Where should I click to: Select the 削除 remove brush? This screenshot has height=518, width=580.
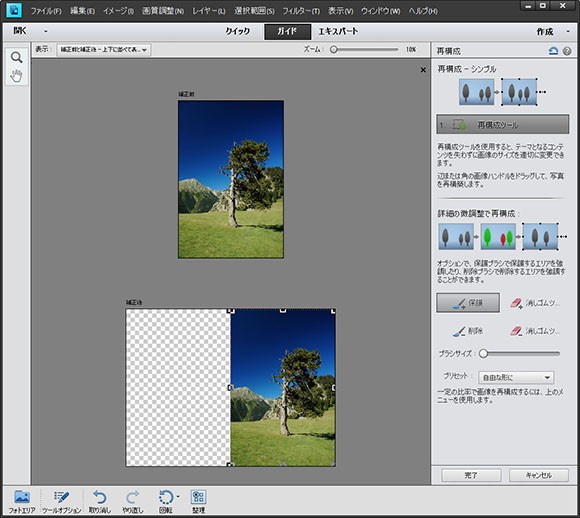468,331
